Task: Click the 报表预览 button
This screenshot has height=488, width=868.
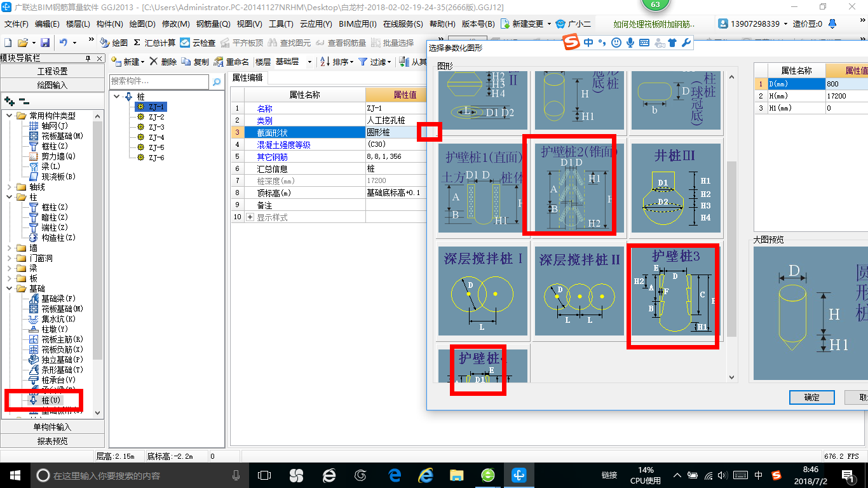Action: coord(52,441)
